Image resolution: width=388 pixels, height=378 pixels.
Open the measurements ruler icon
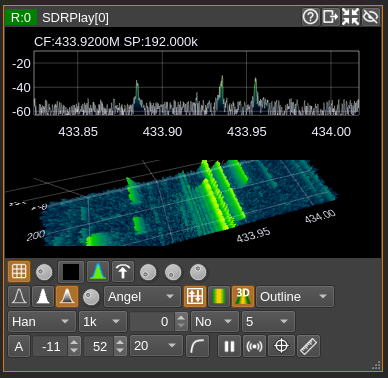[308, 346]
